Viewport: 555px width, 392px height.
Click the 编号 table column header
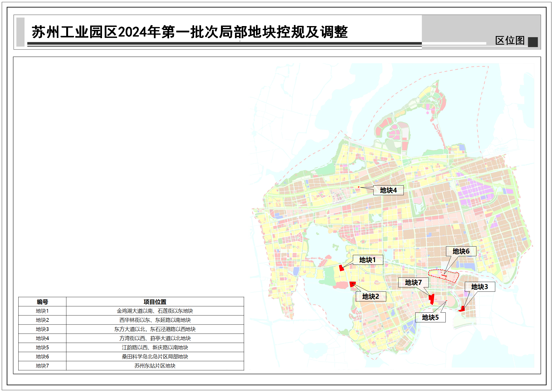pyautogui.click(x=42, y=302)
